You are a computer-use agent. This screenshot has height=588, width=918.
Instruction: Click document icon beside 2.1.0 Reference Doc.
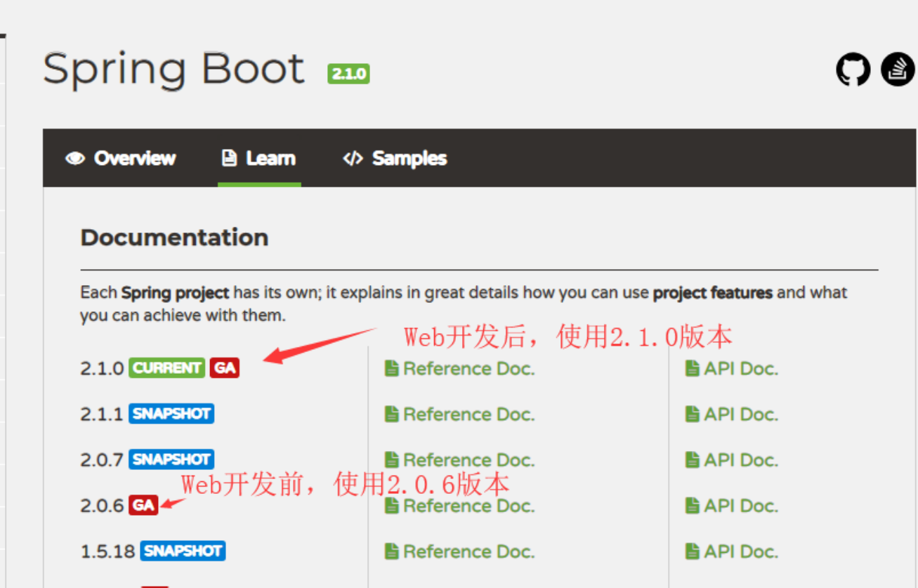coord(392,368)
